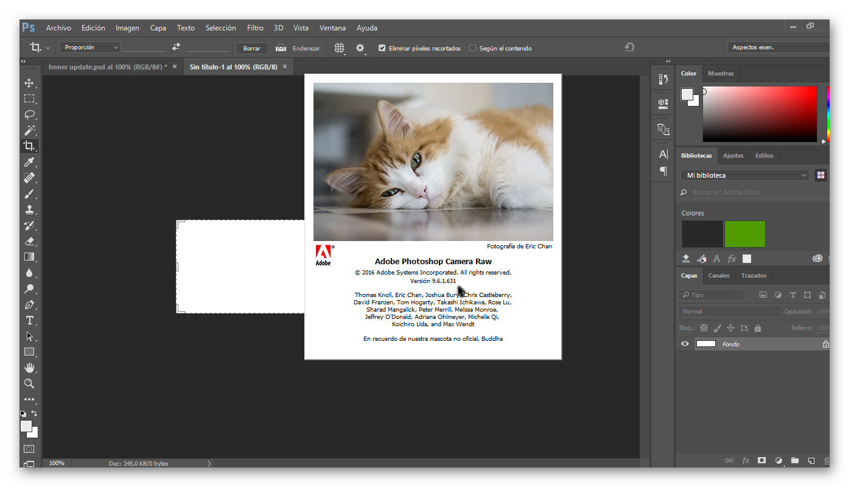Click the Enderezar straighten button

tap(298, 48)
